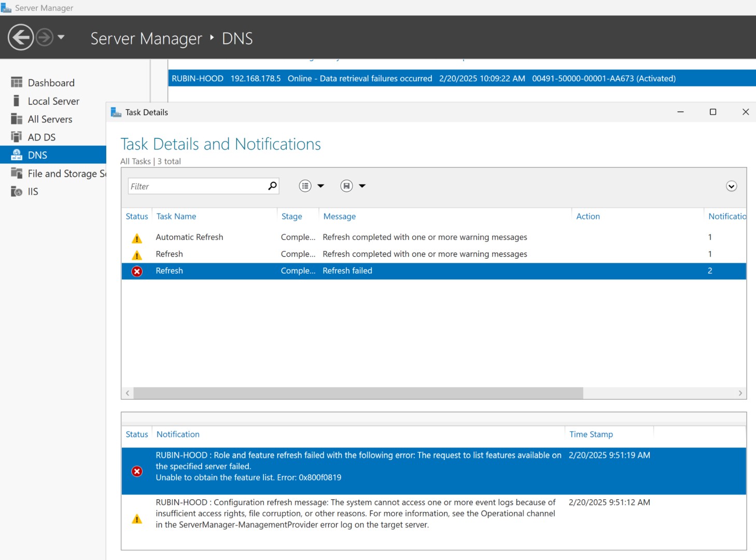Click the list criteria options icon
This screenshot has height=560, width=756.
point(305,186)
